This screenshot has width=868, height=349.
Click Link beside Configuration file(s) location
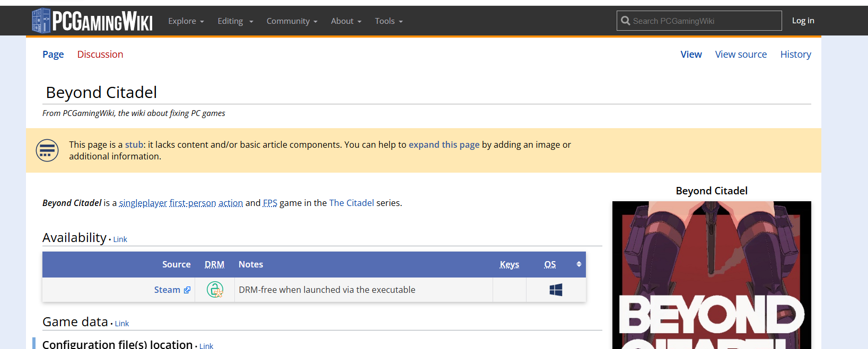206,346
